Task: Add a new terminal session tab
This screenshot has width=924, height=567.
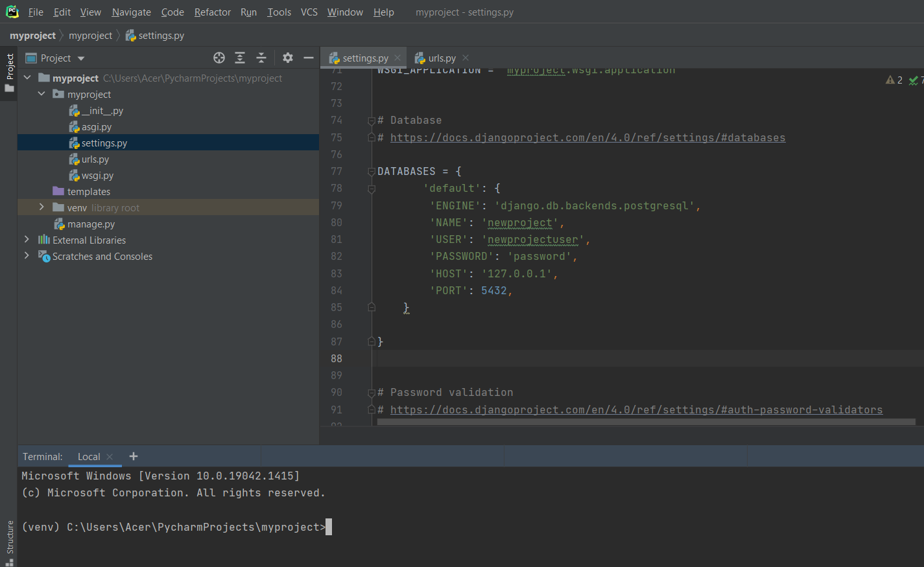Action: point(134,456)
